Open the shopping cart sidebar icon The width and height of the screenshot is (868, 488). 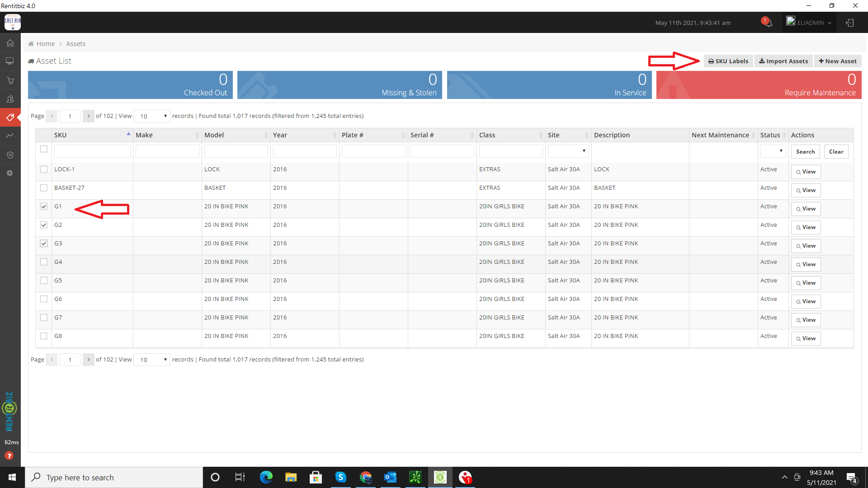10,80
